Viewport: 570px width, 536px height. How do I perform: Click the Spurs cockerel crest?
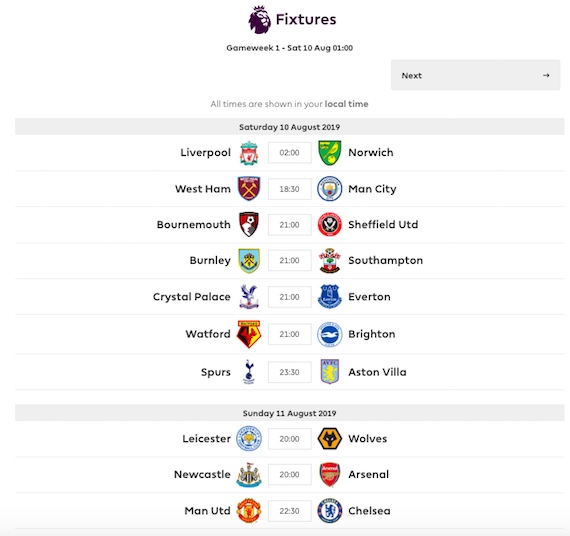tap(249, 372)
